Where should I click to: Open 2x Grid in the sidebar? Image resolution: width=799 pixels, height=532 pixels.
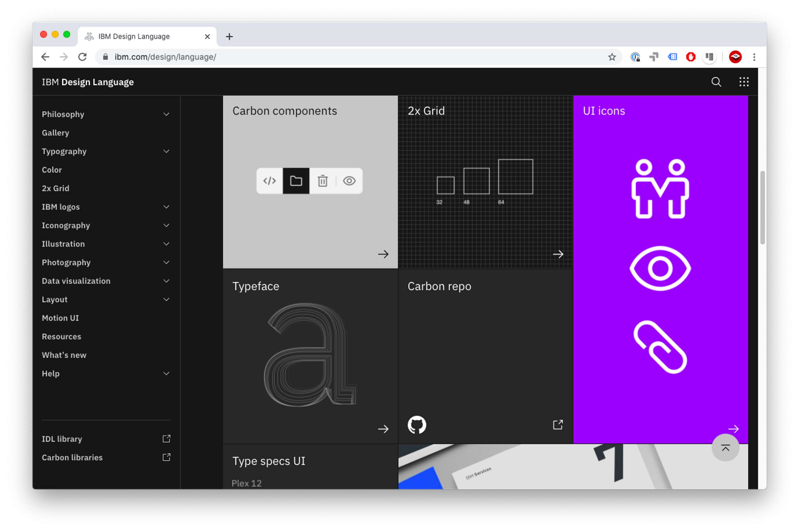click(x=55, y=188)
